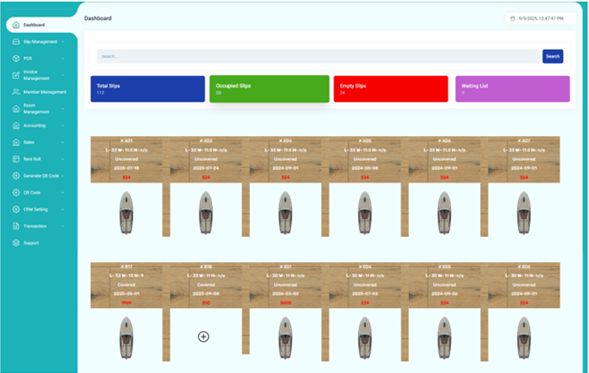
Task: Click the Dashboard home icon in sidebar
Action: [16, 25]
